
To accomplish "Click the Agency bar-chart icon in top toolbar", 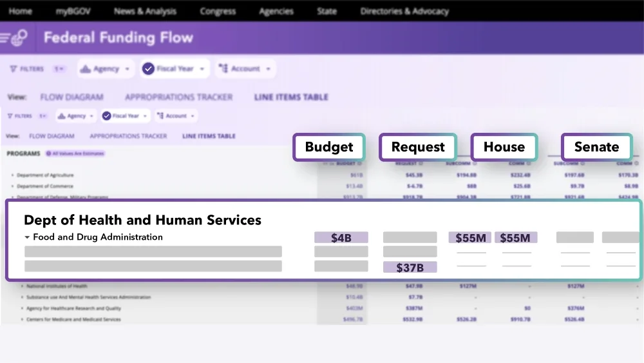I will coord(86,68).
